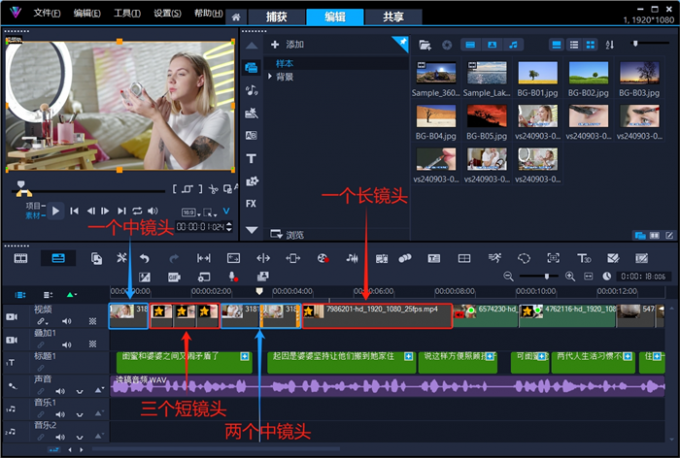Switch library to list view

574,45
